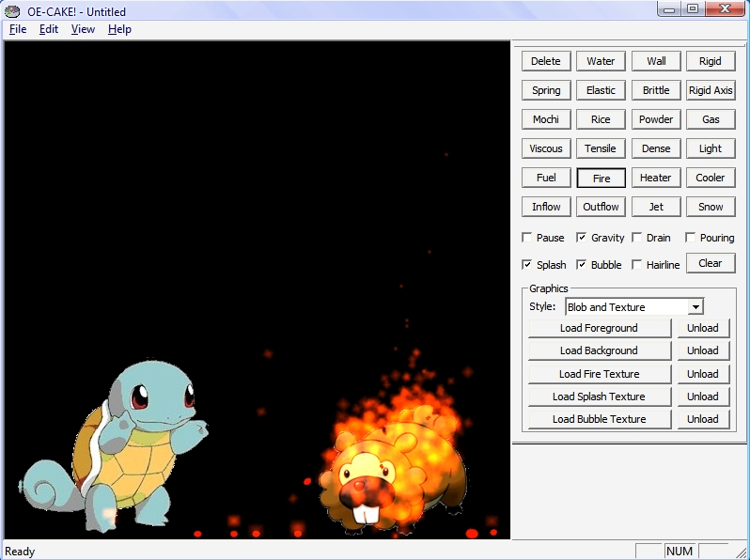The image size is (750, 560).
Task: Select the Dense material
Action: (656, 148)
